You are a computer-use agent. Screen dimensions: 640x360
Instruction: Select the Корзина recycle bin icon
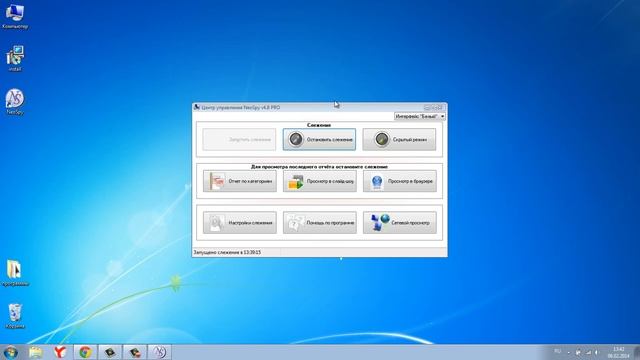(x=15, y=316)
